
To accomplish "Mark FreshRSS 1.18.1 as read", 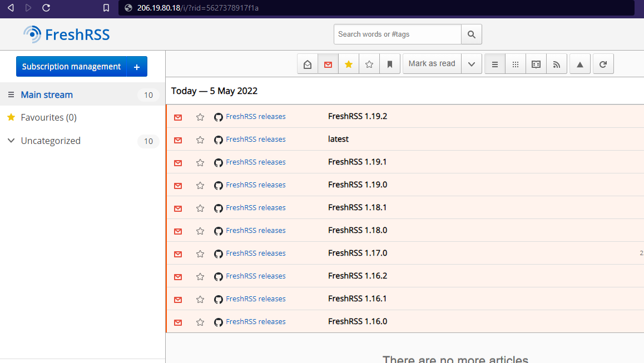I will click(x=178, y=208).
